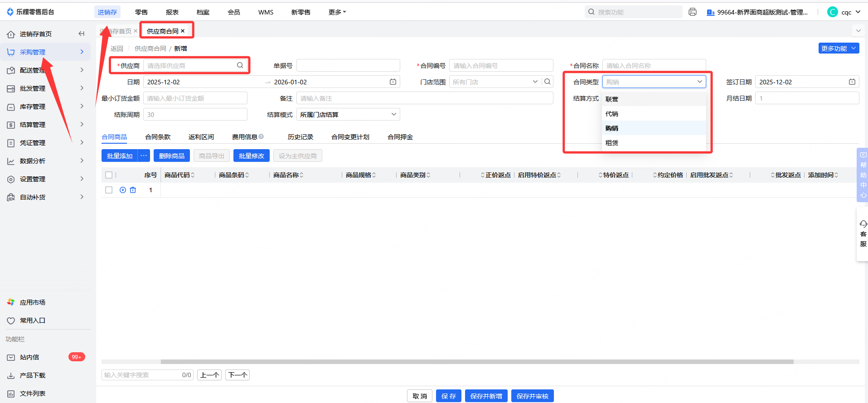Click the 数据分析 chart icon
Screen dimensions: 868x403
(11, 161)
